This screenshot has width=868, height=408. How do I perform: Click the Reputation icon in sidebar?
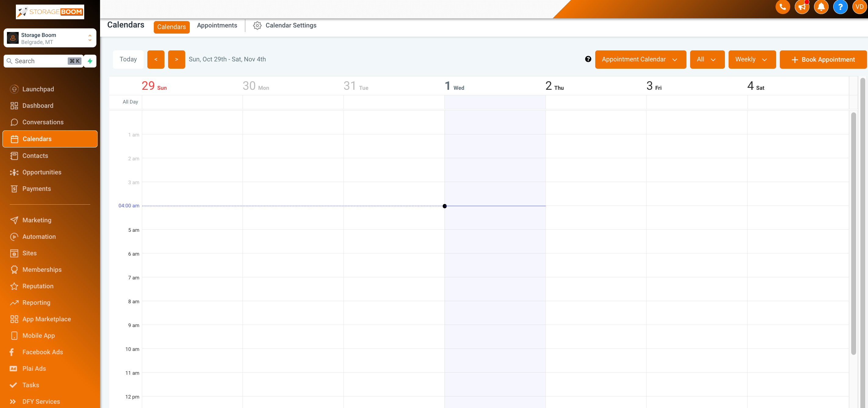pos(14,286)
